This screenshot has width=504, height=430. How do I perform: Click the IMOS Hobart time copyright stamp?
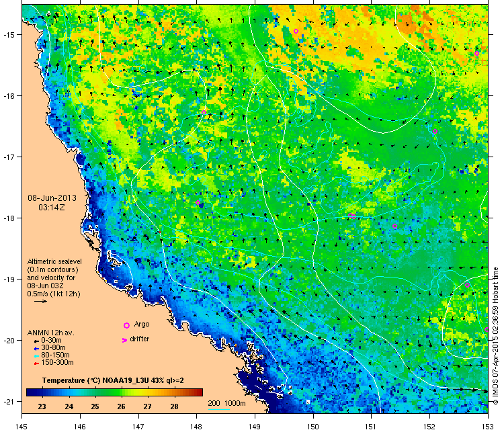pyautogui.click(x=495, y=336)
